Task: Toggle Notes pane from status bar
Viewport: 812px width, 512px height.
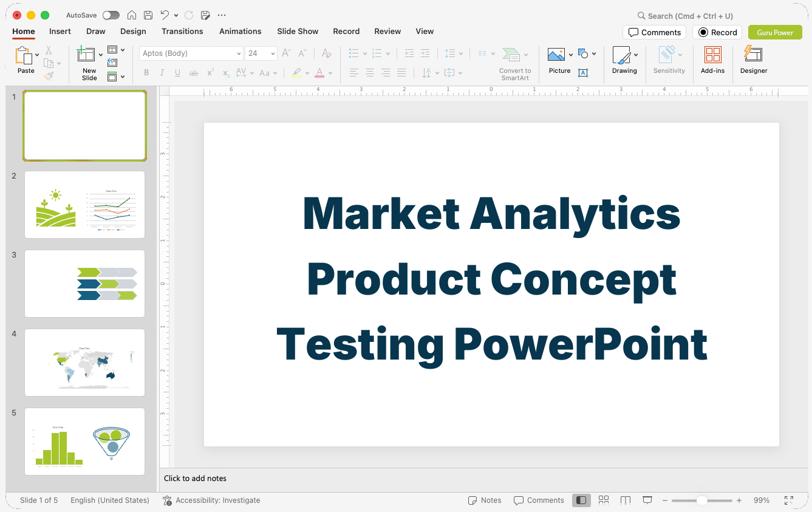Action: 485,500
